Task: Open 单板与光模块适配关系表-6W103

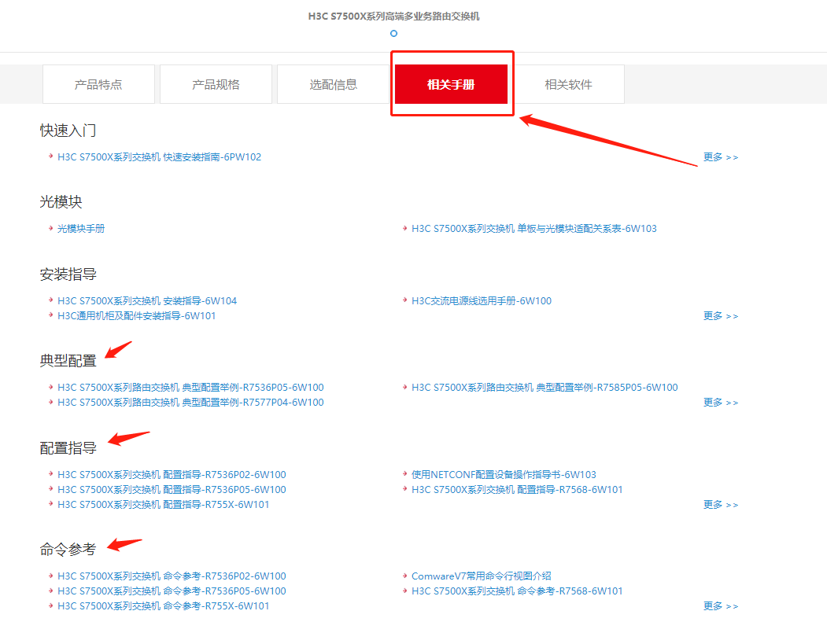Action: click(x=534, y=229)
